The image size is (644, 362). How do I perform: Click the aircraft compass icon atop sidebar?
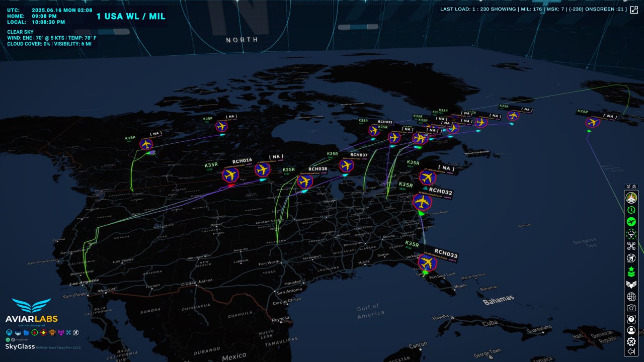click(631, 198)
